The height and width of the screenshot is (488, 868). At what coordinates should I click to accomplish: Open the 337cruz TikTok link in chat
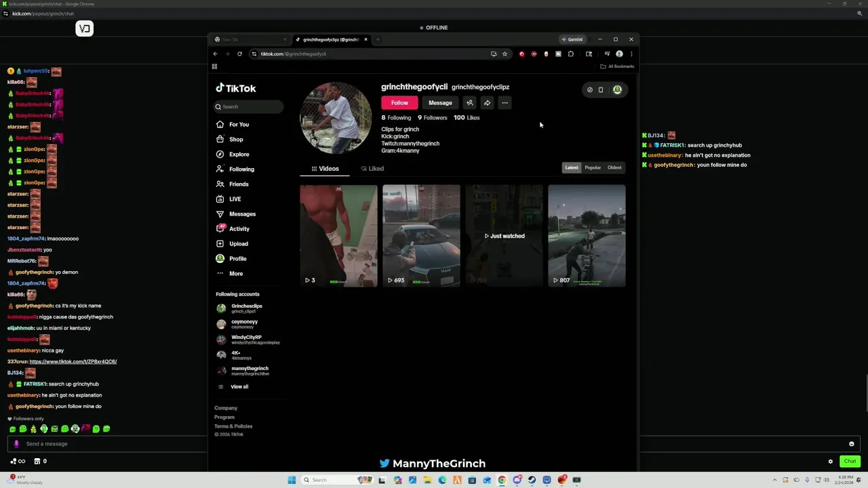point(73,362)
